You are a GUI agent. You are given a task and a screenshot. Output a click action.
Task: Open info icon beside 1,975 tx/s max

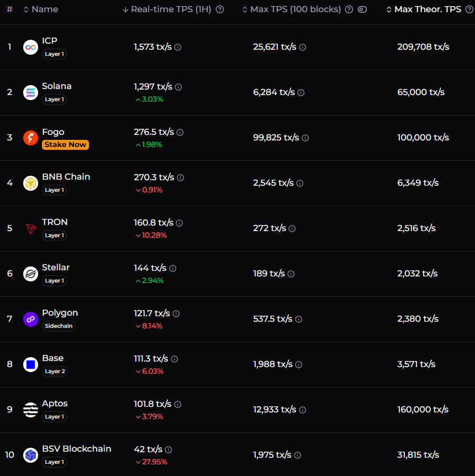coord(298,456)
